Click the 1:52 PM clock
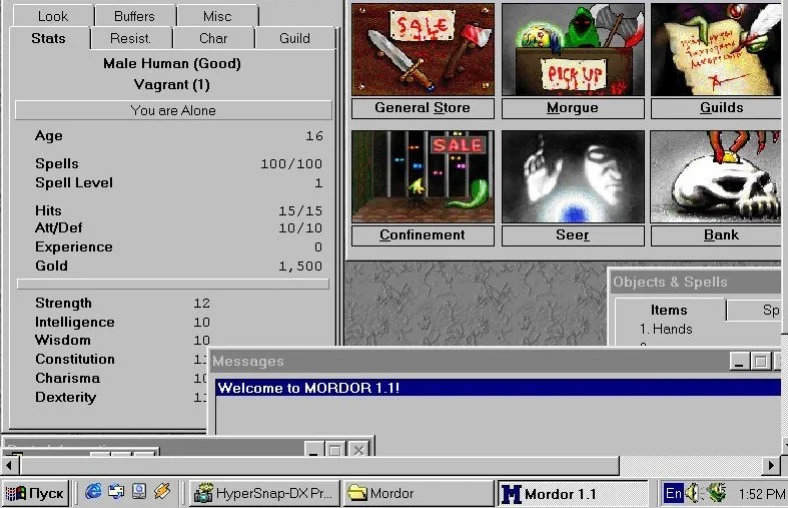The height and width of the screenshot is (508, 788). pyautogui.click(x=761, y=494)
